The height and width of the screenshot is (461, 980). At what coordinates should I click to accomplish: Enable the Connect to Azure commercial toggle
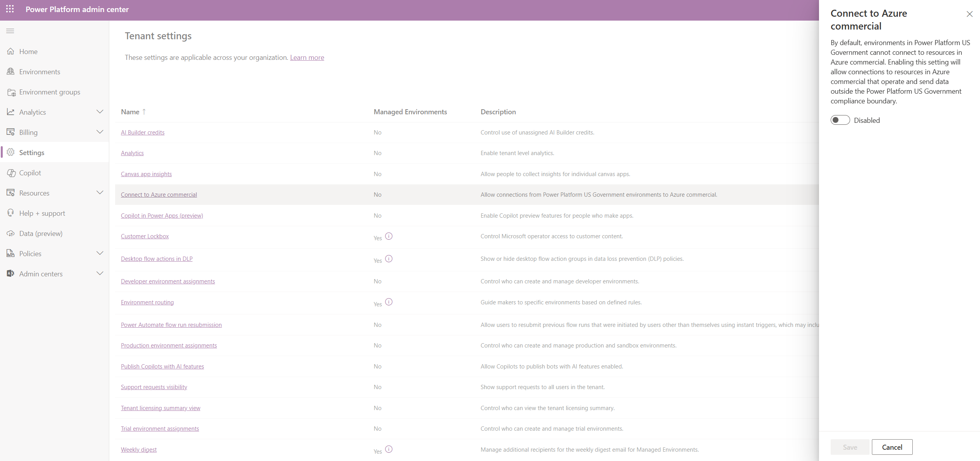(x=840, y=120)
